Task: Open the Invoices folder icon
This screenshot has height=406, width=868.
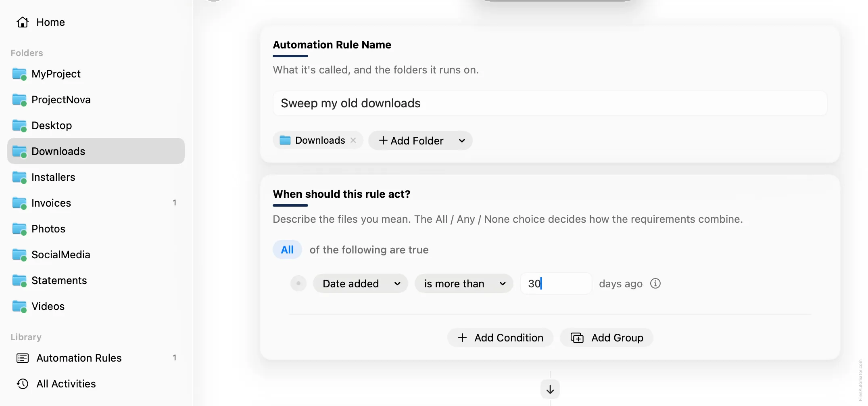Action: coord(19,203)
